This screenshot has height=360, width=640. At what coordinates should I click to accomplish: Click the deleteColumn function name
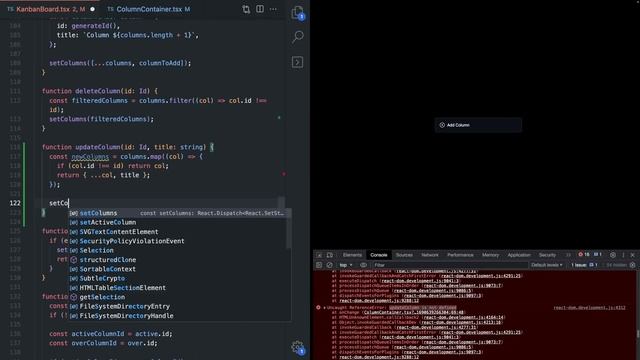point(98,91)
